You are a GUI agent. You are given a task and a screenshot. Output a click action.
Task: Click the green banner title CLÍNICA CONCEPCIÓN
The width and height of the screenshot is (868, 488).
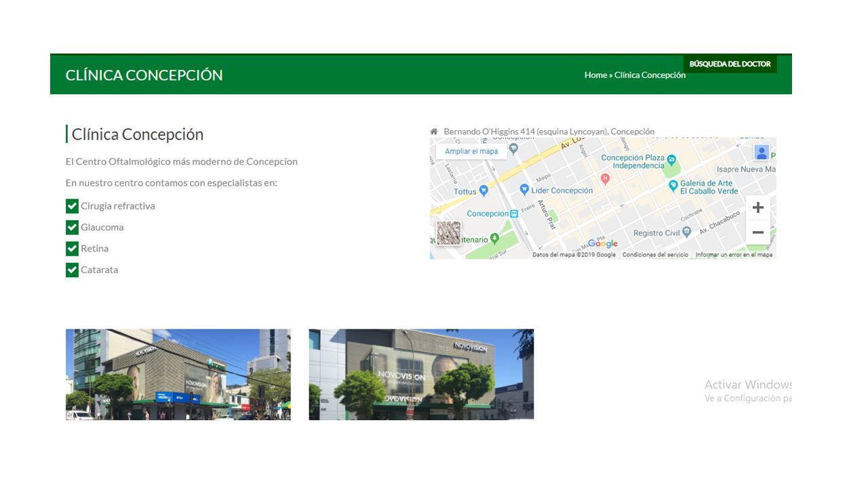(x=144, y=75)
